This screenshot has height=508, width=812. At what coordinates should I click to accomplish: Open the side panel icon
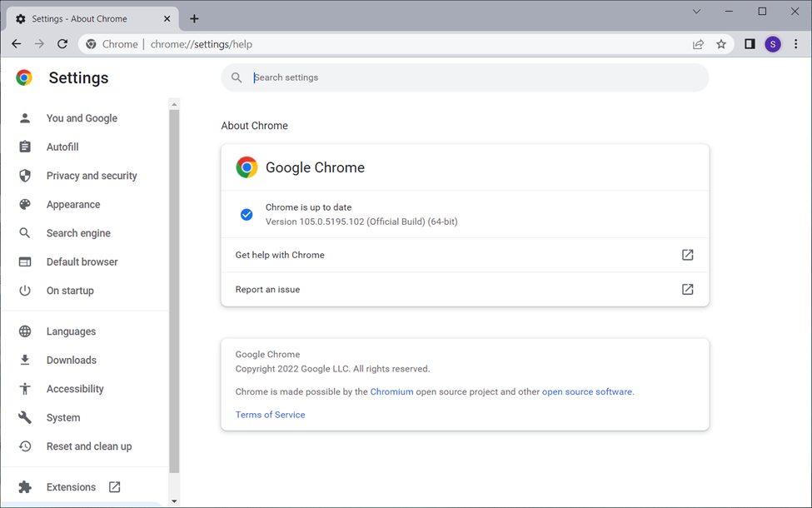tap(750, 44)
